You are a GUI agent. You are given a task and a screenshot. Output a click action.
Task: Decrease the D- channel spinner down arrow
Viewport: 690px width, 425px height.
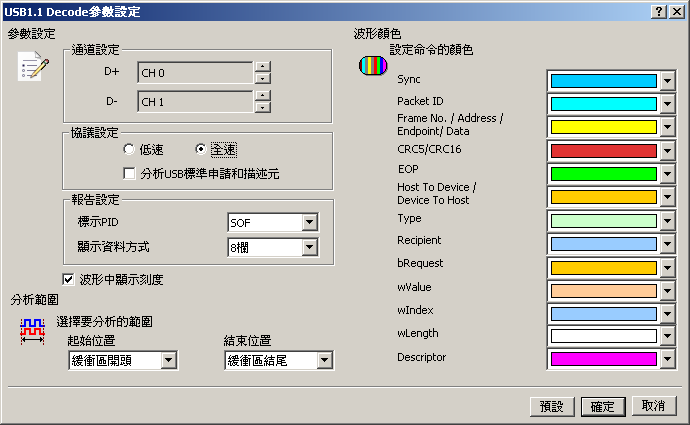(263, 107)
